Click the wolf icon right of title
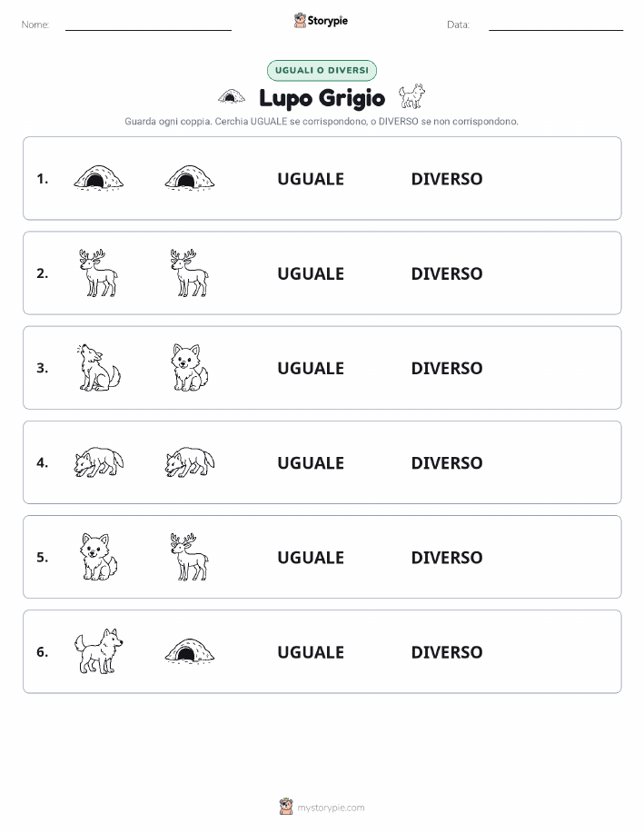Image resolution: width=644 pixels, height=833 pixels. 411,96
